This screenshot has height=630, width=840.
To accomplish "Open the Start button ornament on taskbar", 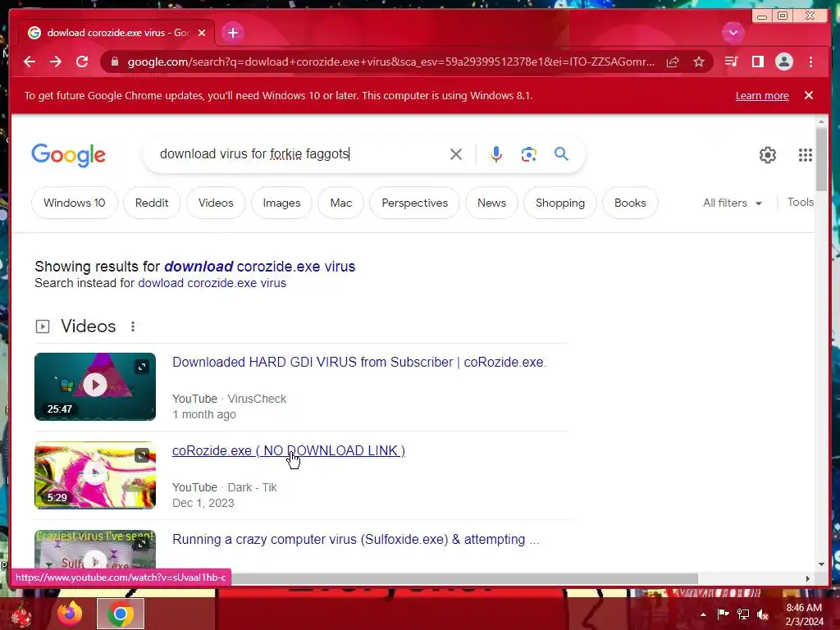I will pos(21,614).
